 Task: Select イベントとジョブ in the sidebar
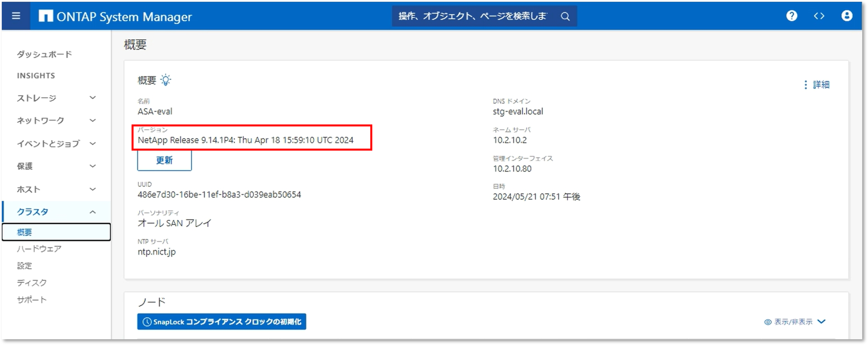click(x=48, y=144)
